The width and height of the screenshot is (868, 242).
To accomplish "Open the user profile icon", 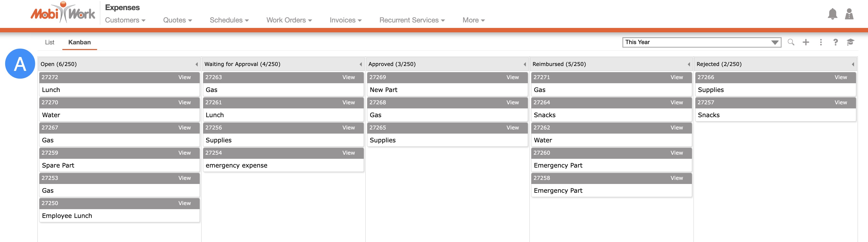I will point(849,14).
